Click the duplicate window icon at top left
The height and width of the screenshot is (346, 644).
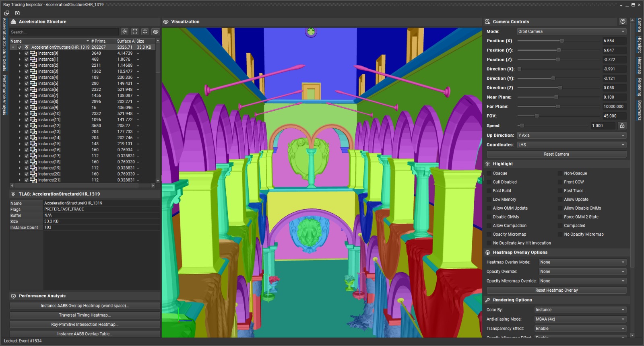7,13
